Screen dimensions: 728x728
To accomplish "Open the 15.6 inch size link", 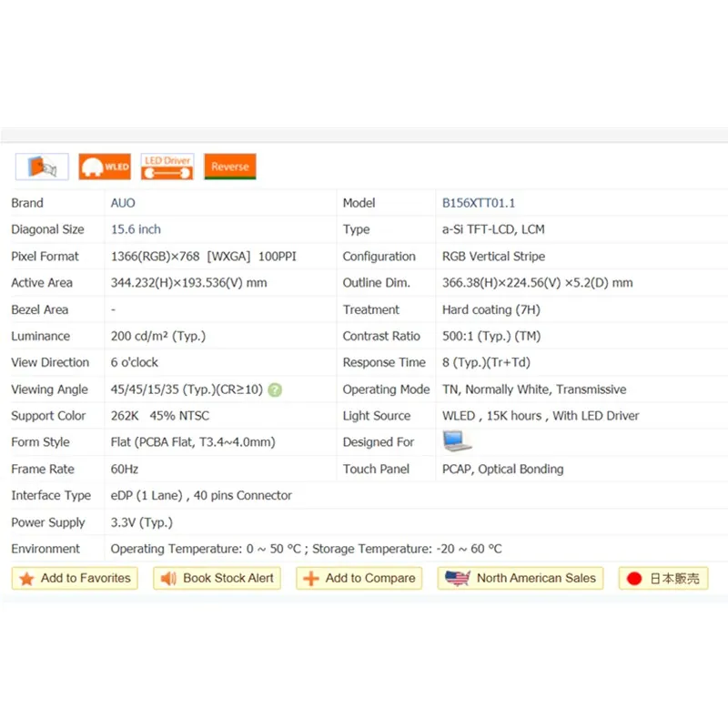I will (x=136, y=229).
